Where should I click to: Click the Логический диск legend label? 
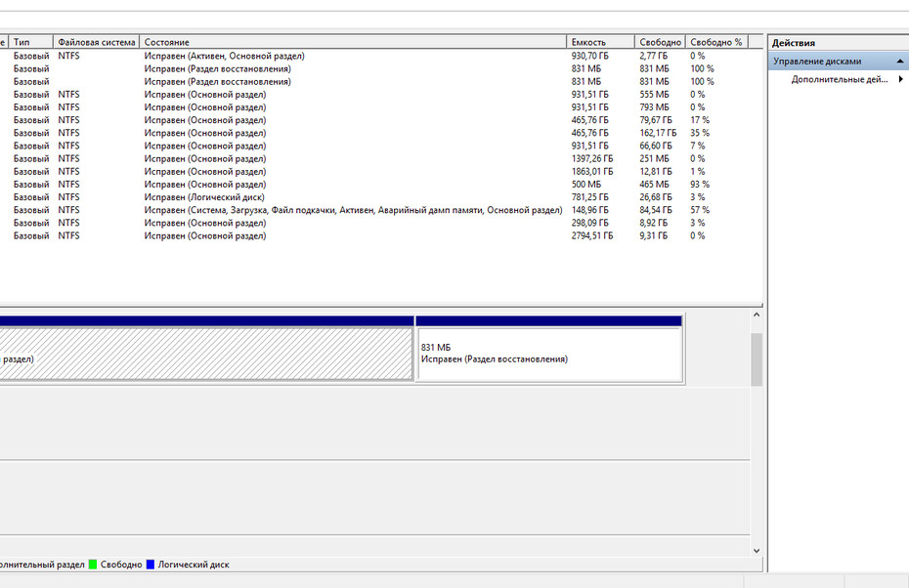194,565
